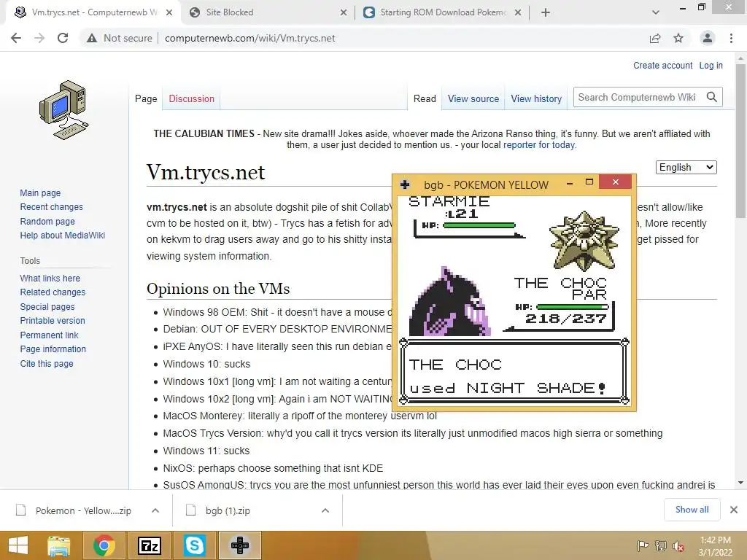
Task: Select the Vm.trycs.net browser tab
Action: pos(93,12)
